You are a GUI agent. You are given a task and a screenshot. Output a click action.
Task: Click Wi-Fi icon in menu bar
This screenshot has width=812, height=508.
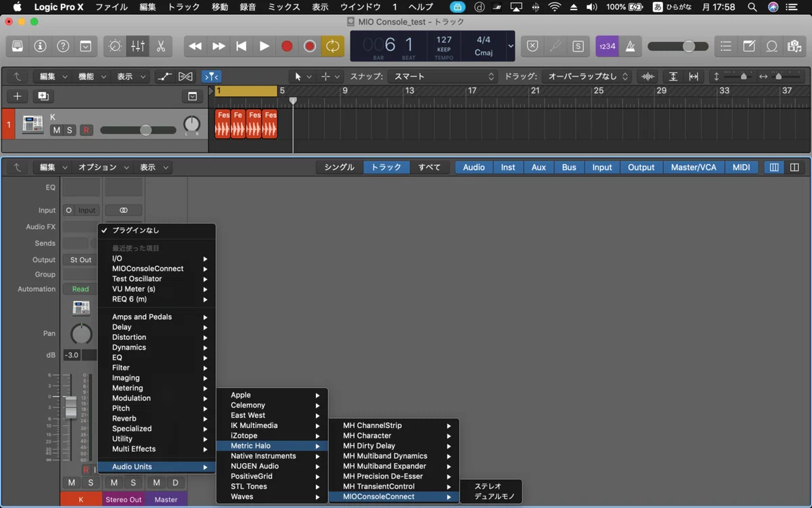point(555,7)
